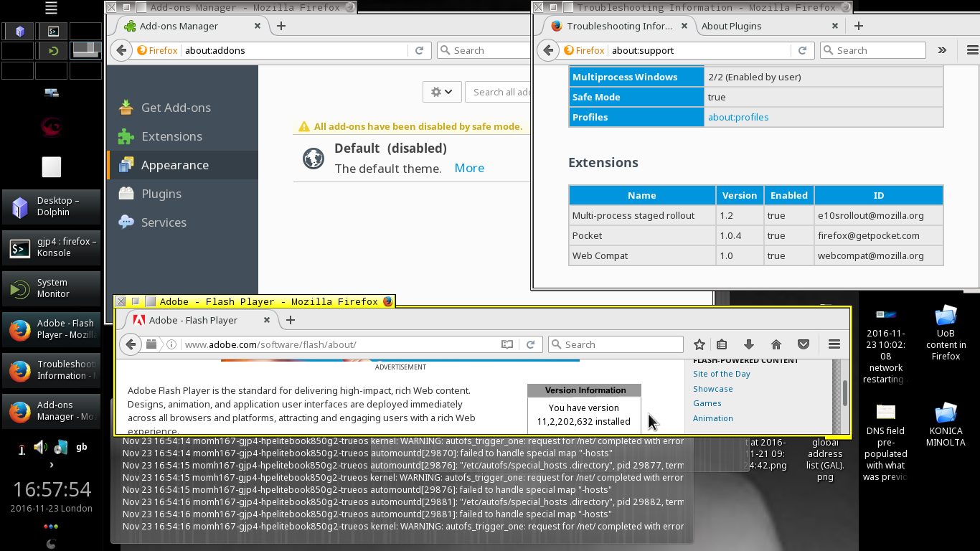Switch to Desktop – Dolphin task

coord(51,207)
